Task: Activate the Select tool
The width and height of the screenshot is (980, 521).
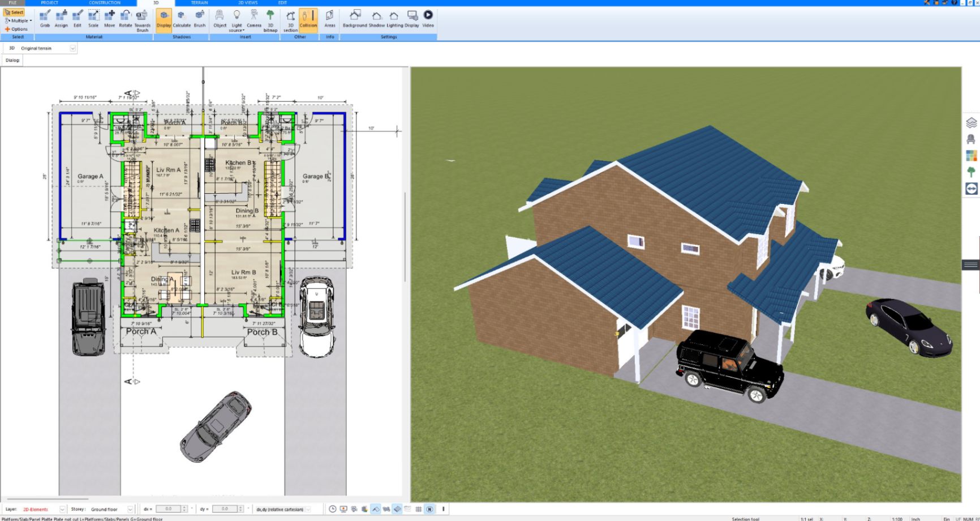Action: point(14,12)
